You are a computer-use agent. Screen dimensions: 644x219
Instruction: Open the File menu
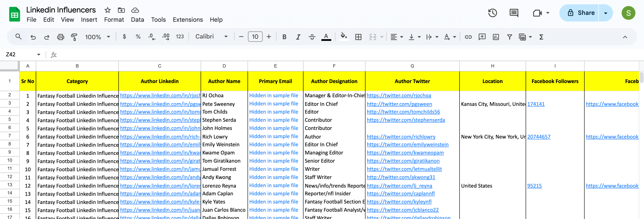32,19
